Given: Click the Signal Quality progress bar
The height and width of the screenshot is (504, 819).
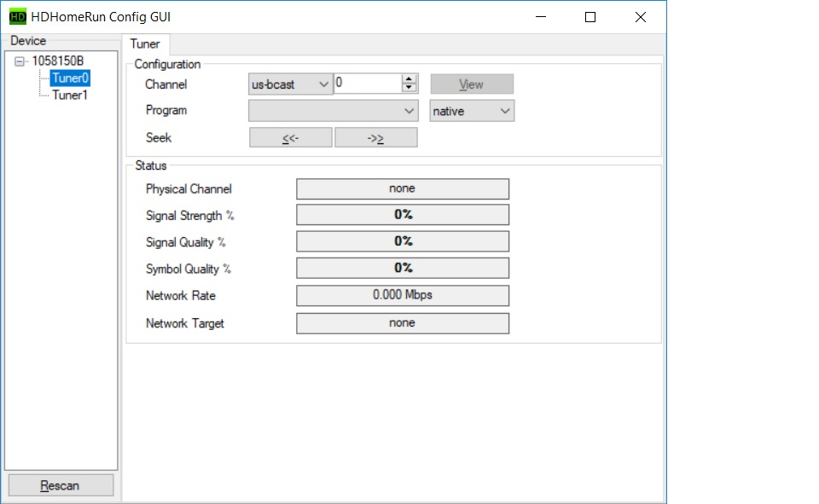Looking at the screenshot, I should pos(403,241).
